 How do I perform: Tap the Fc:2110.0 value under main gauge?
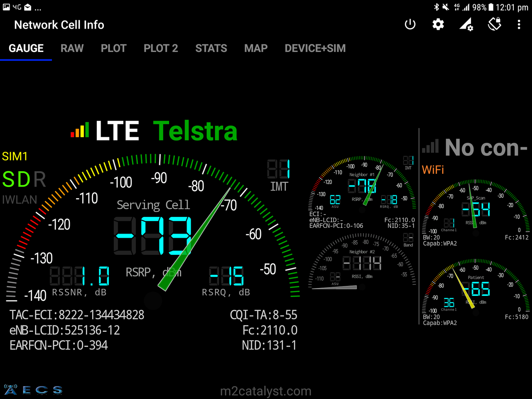[270, 330]
